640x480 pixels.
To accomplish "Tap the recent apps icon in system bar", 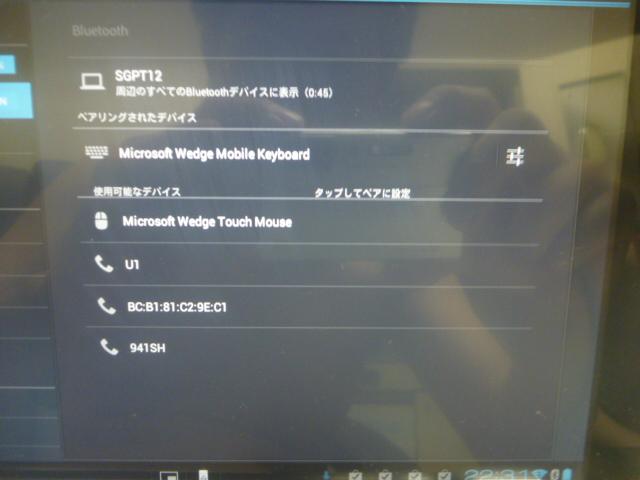I will coord(169,476).
